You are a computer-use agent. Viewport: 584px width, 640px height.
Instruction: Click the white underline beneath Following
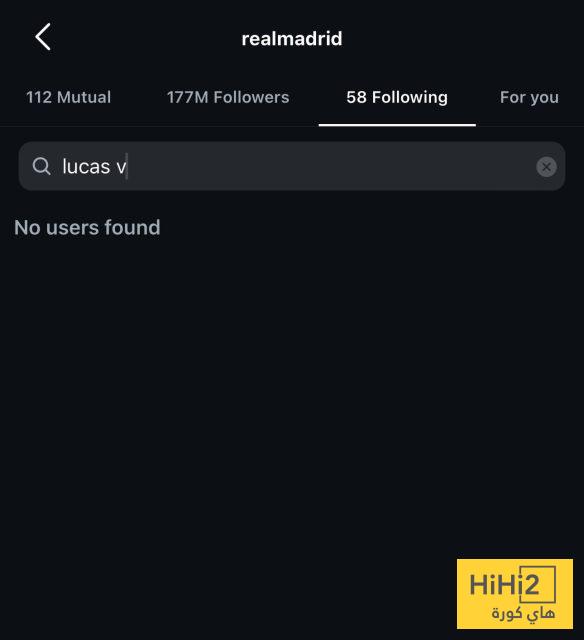point(397,125)
